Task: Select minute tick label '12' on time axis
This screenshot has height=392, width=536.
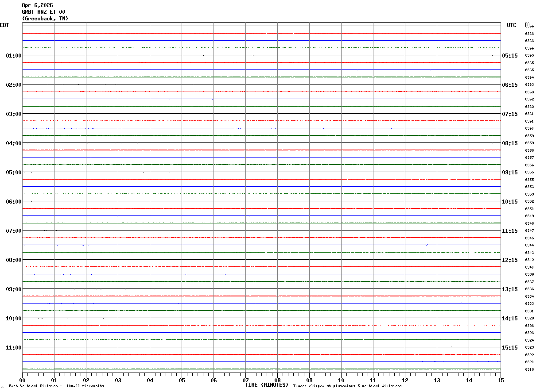Action: pyautogui.click(x=405, y=380)
